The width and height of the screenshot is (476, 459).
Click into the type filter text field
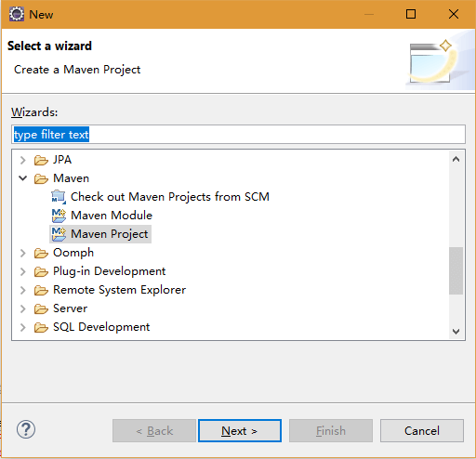tap(238, 135)
